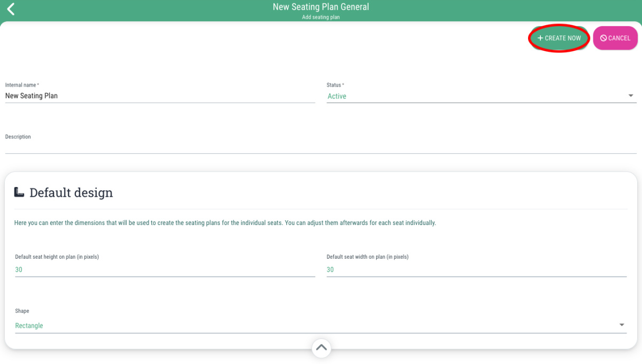Select the Active status value text

(337, 96)
